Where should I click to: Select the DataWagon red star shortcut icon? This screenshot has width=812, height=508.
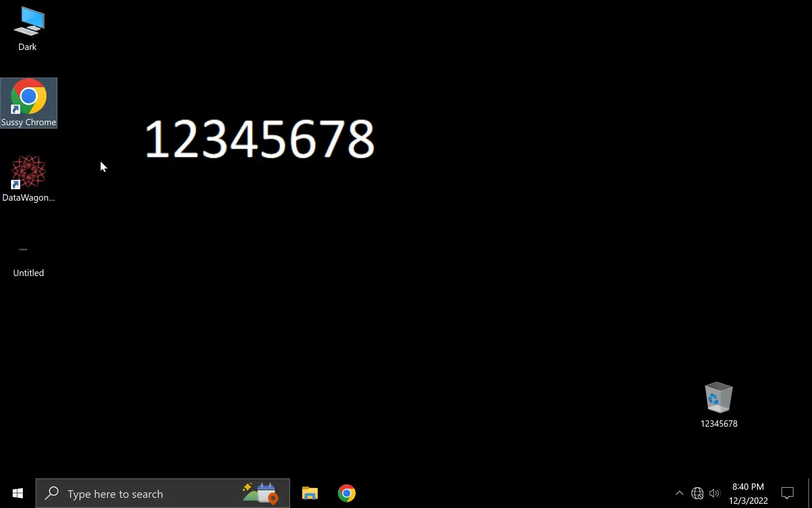28,171
